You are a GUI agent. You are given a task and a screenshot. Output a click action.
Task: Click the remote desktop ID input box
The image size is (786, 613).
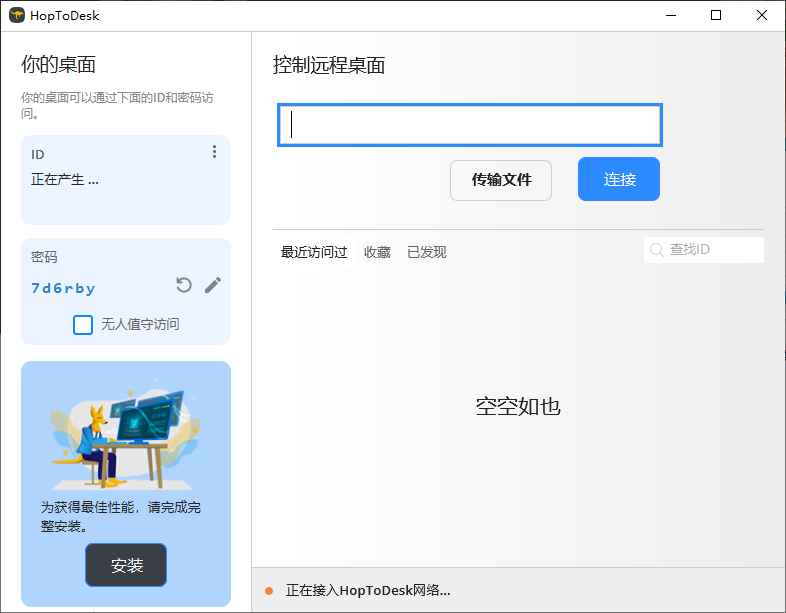(470, 125)
